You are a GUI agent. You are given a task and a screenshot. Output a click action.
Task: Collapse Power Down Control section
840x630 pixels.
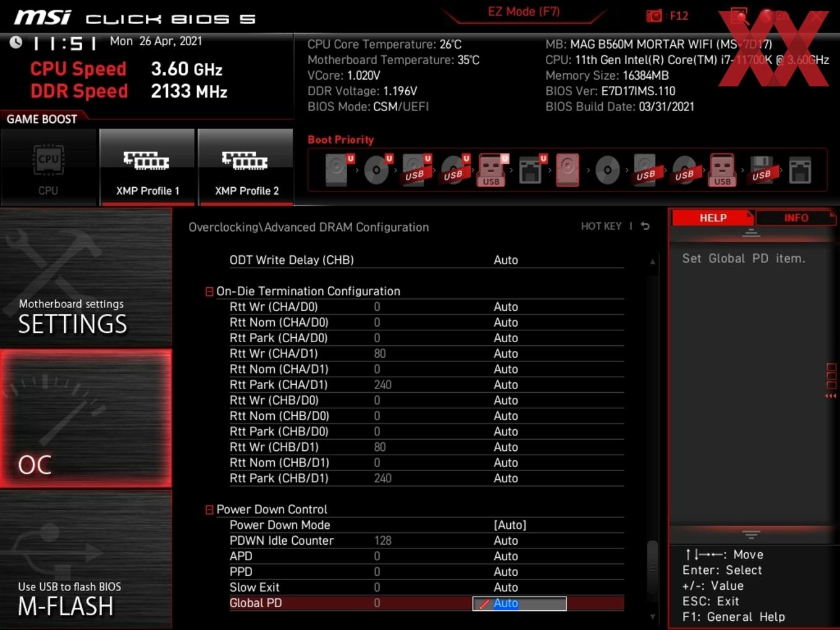209,510
